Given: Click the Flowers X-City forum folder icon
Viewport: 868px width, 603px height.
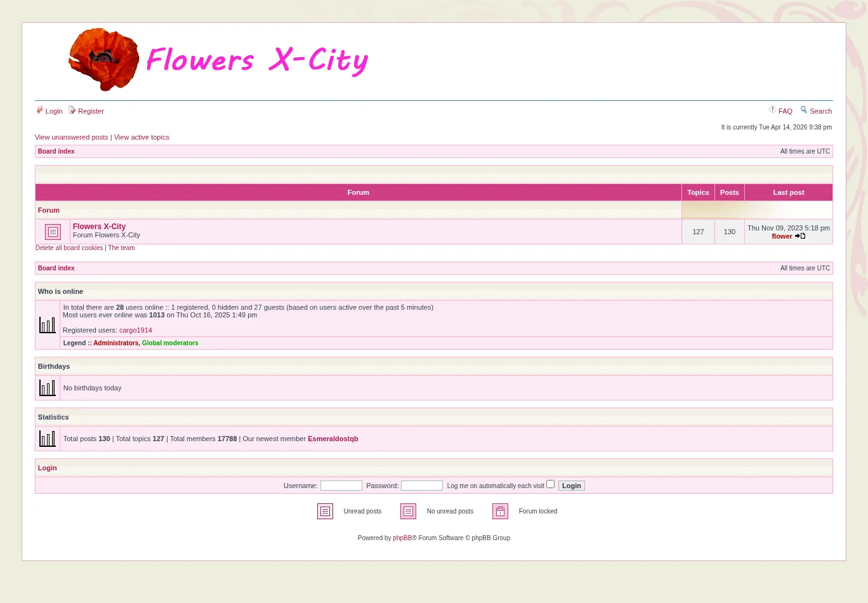Looking at the screenshot, I should pyautogui.click(x=53, y=232).
